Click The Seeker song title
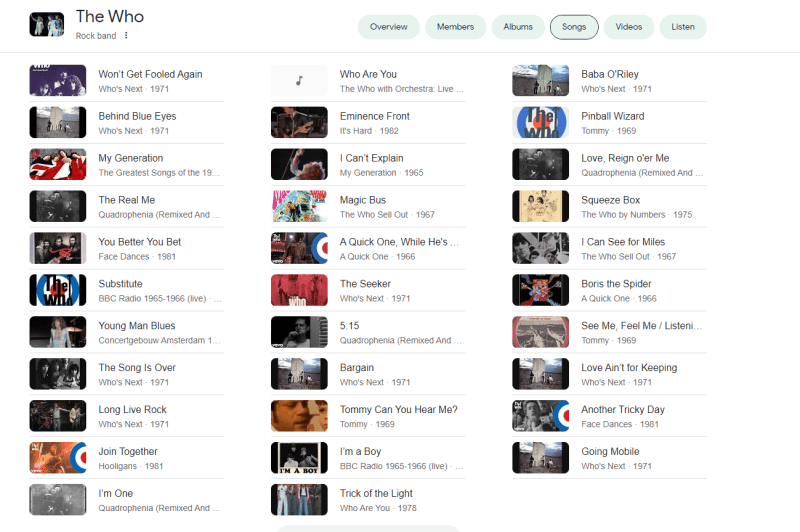800x532 pixels. pos(365,284)
